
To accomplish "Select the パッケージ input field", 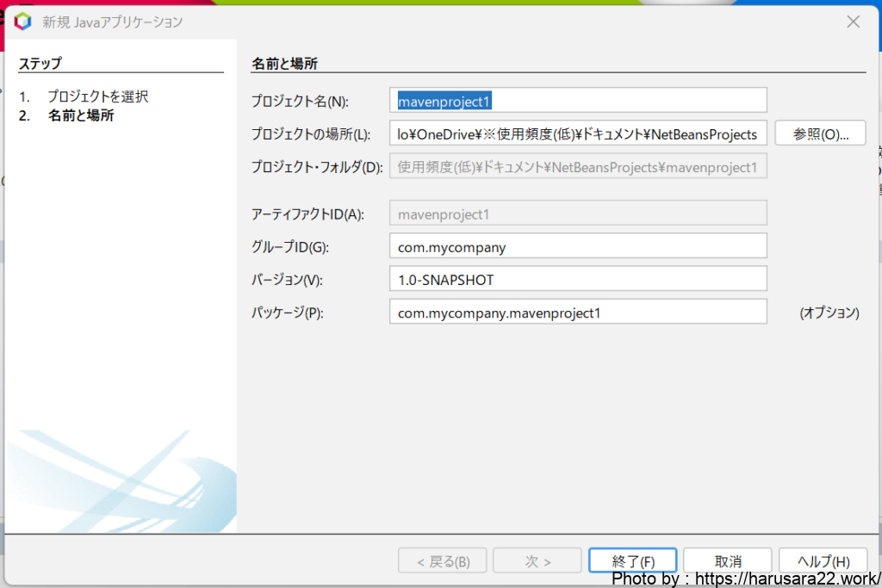I will click(x=577, y=313).
